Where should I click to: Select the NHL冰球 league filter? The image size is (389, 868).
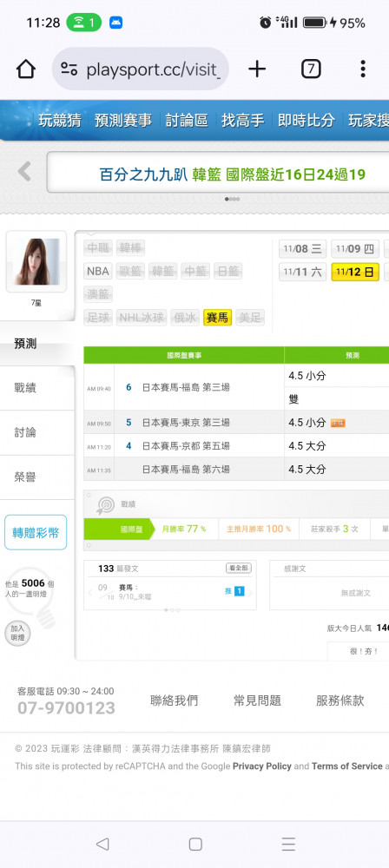(142, 317)
